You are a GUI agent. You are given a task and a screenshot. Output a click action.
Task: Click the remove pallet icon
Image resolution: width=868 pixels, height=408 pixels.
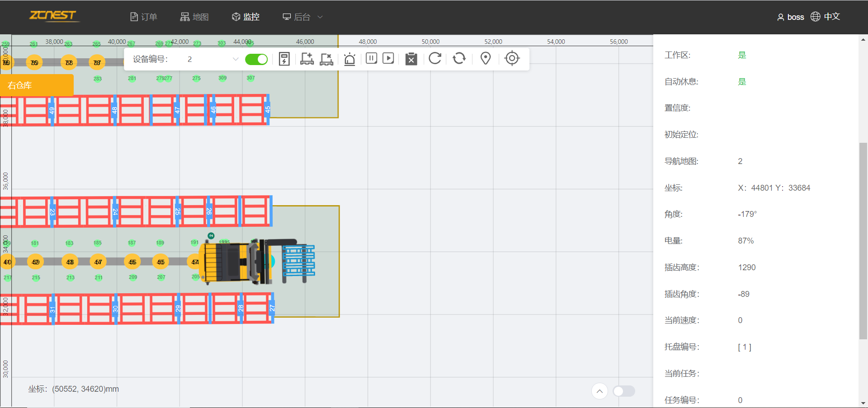tap(326, 59)
